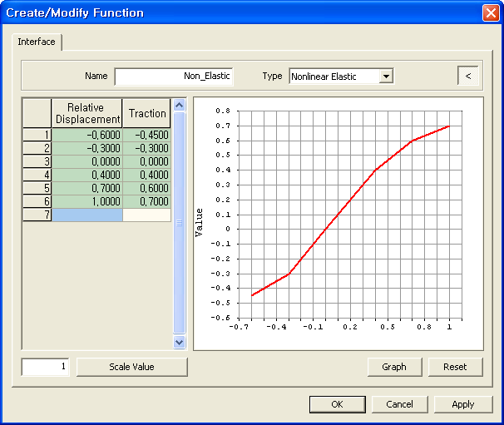504x425 pixels.
Task: Click traction cell 0.4000 in row 4
Action: (x=146, y=175)
